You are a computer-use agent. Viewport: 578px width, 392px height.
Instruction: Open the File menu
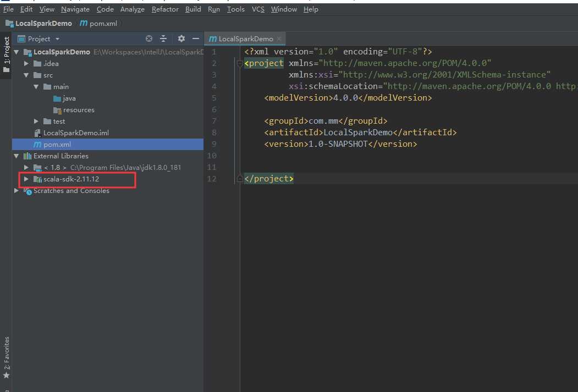(8, 9)
